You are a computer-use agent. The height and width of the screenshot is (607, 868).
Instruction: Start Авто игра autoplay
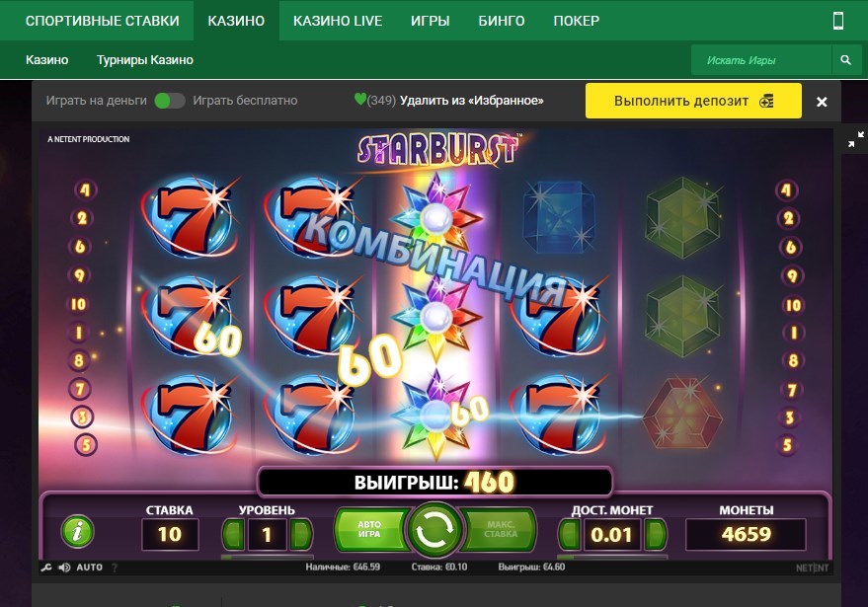pyautogui.click(x=369, y=530)
